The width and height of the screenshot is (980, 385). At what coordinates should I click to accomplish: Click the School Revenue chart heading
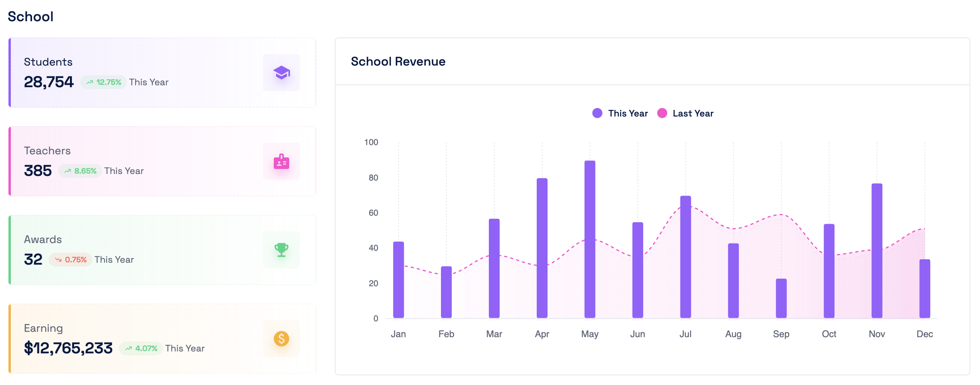[x=398, y=62]
